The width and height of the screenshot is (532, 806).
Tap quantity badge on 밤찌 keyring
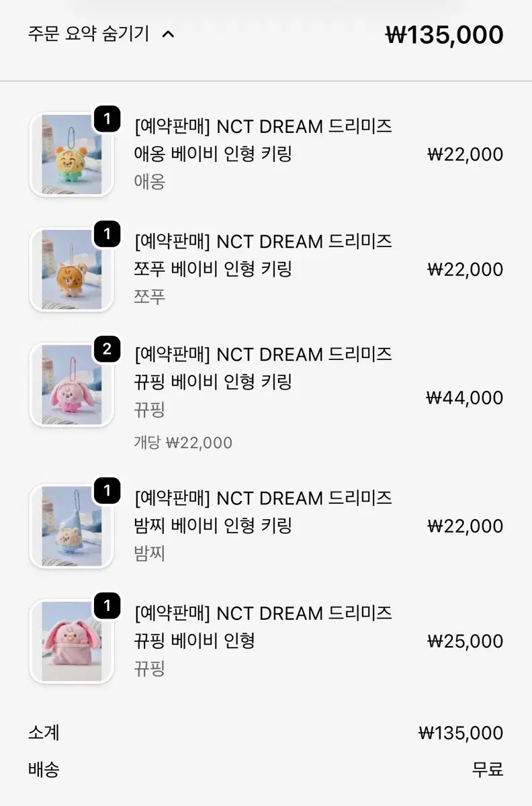[107, 491]
